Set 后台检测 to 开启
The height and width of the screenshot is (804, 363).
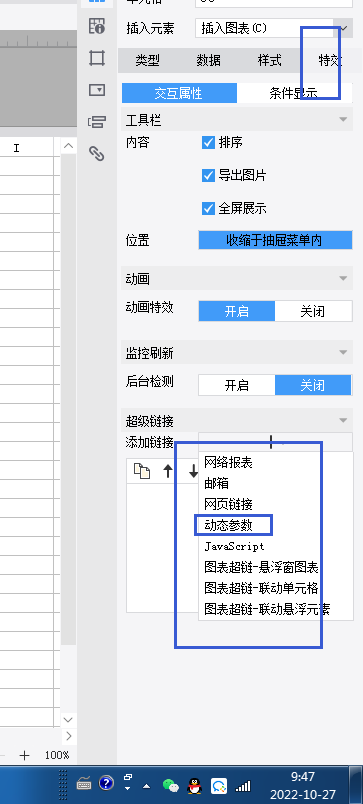coord(237,385)
